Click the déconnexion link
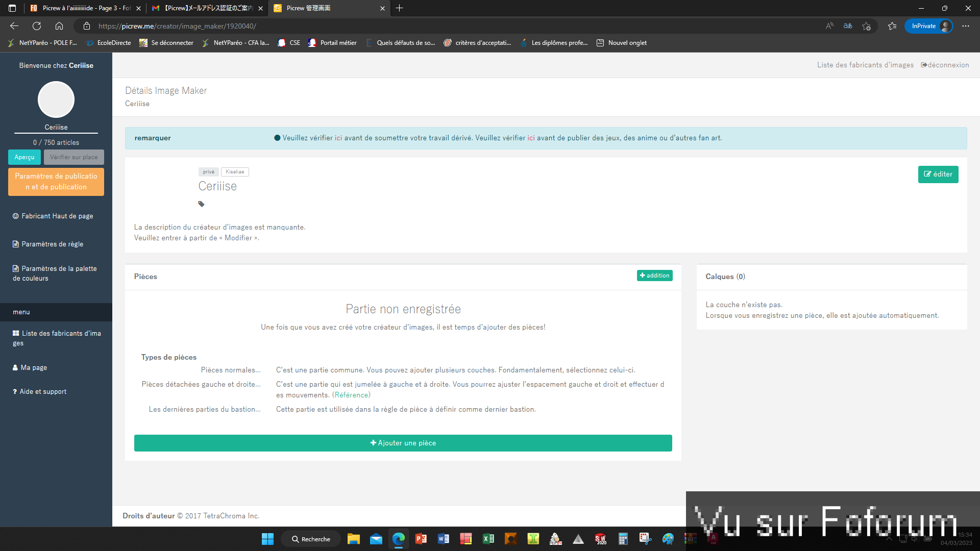 click(945, 65)
